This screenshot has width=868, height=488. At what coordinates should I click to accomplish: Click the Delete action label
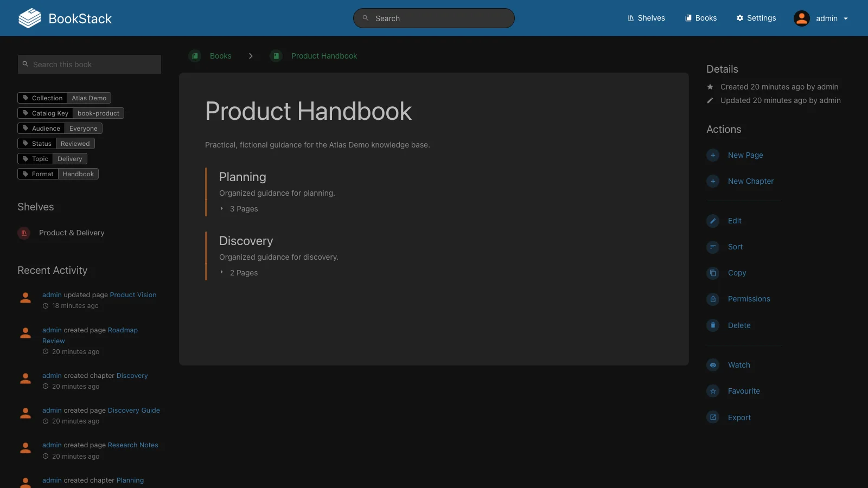click(739, 325)
